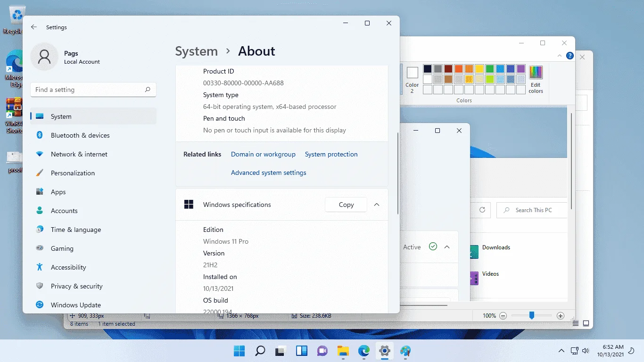This screenshot has height=362, width=644.
Task: Open the Windows Start menu
Action: (x=239, y=351)
